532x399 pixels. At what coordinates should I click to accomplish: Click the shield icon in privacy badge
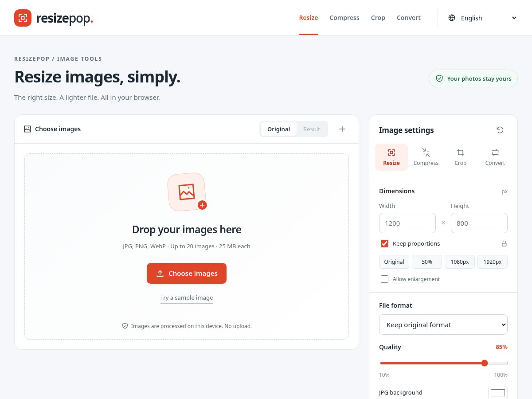(x=439, y=78)
